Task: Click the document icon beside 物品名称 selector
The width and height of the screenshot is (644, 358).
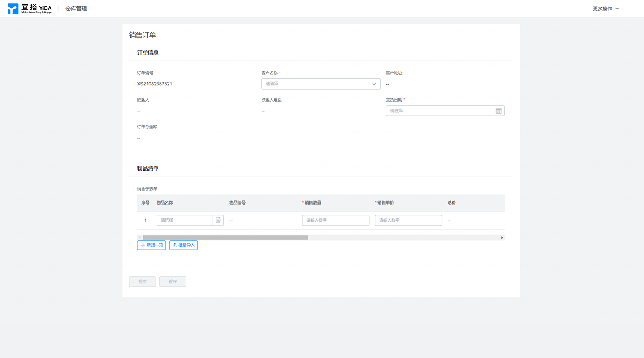Action: 218,220
